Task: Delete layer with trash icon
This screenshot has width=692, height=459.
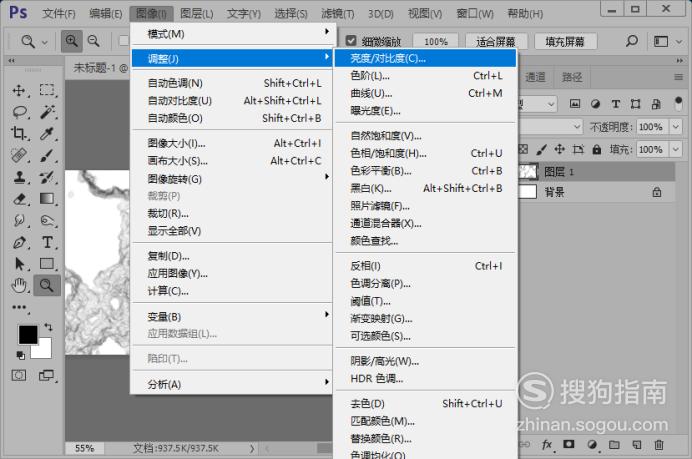Action: [659, 444]
